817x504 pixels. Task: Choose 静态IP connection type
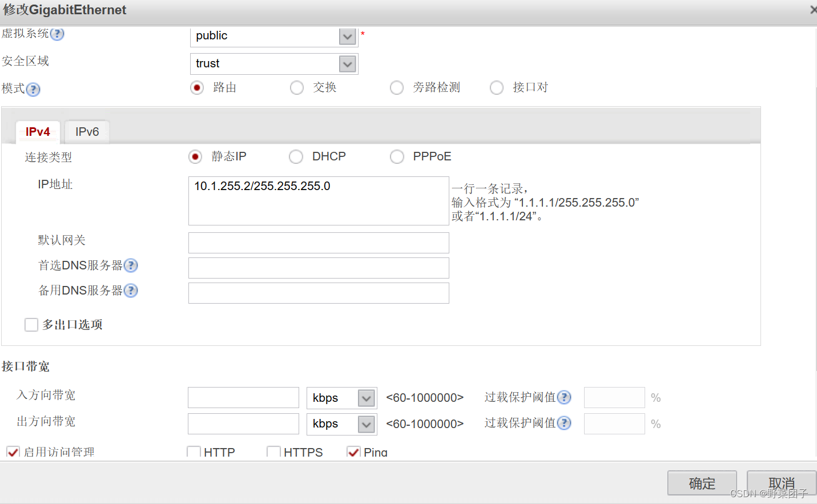195,157
